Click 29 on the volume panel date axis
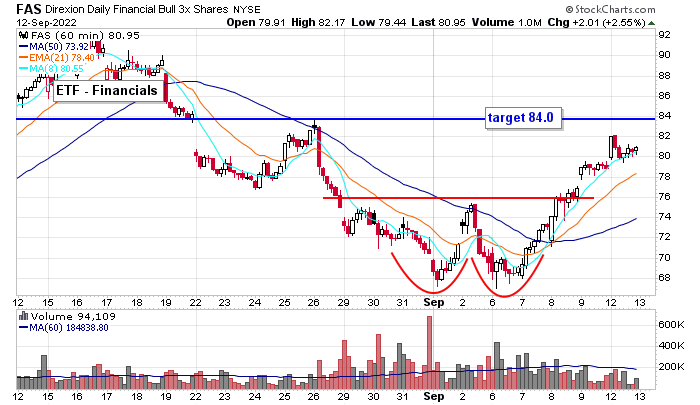This screenshot has height=405, width=700. pyautogui.click(x=343, y=396)
